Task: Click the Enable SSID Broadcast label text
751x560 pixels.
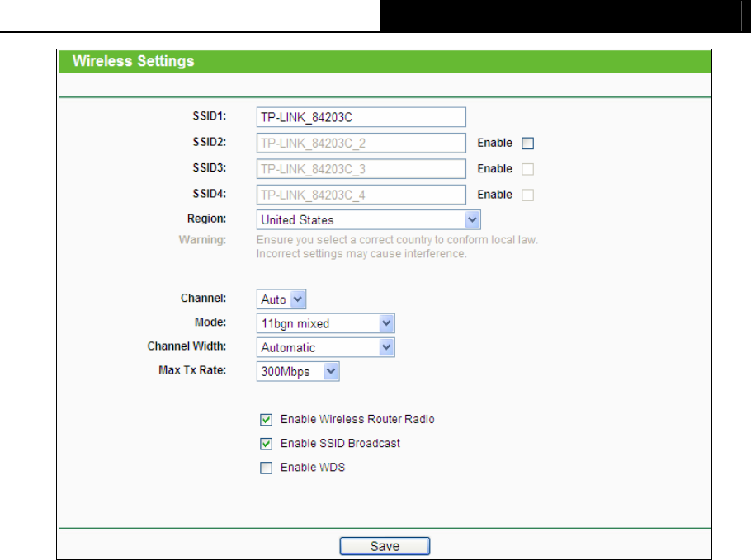Action: pos(341,443)
